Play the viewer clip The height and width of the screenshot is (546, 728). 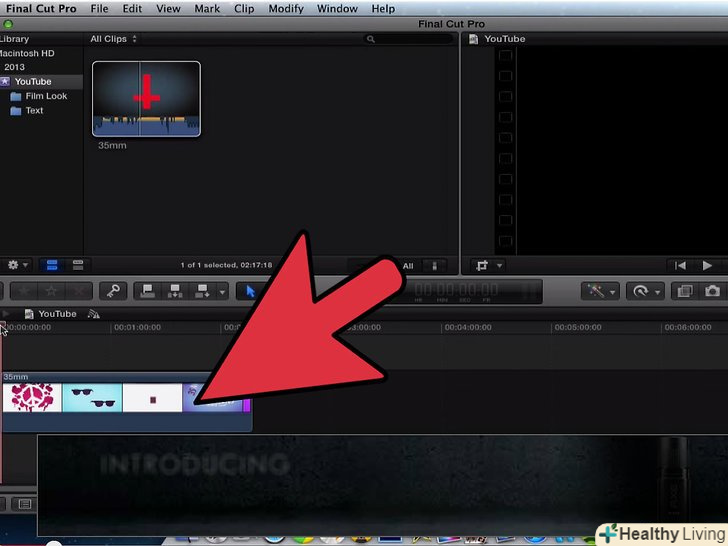[x=707, y=265]
